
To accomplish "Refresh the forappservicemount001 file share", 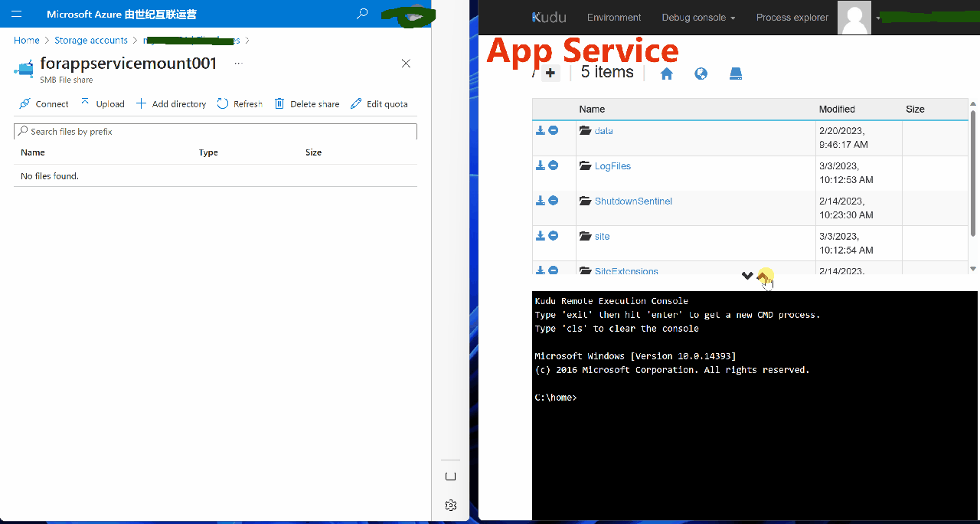I will point(240,103).
